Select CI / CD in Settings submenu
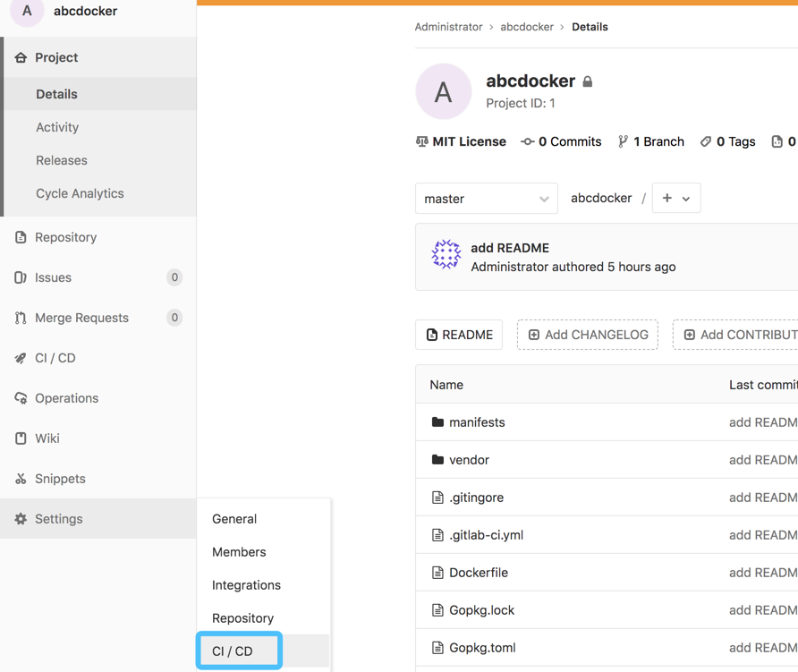The width and height of the screenshot is (798, 672). pos(233,651)
